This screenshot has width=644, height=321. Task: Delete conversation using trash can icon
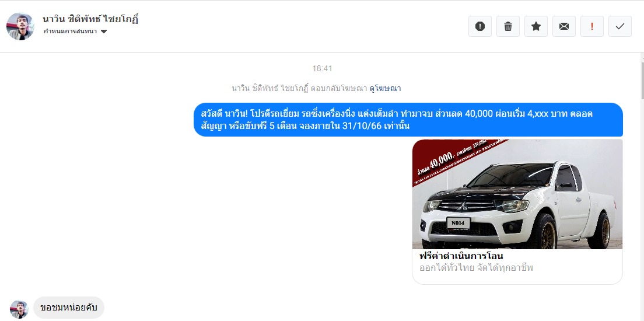(x=508, y=26)
